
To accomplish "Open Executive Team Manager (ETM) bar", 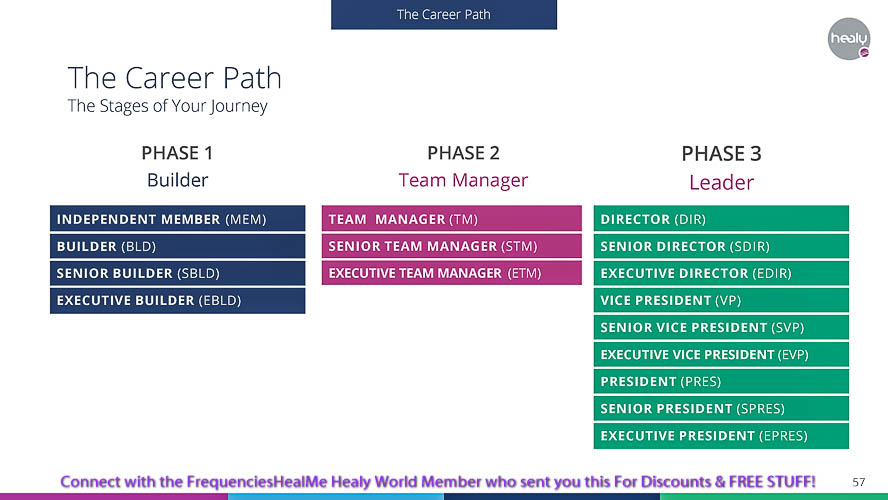I will [x=451, y=273].
